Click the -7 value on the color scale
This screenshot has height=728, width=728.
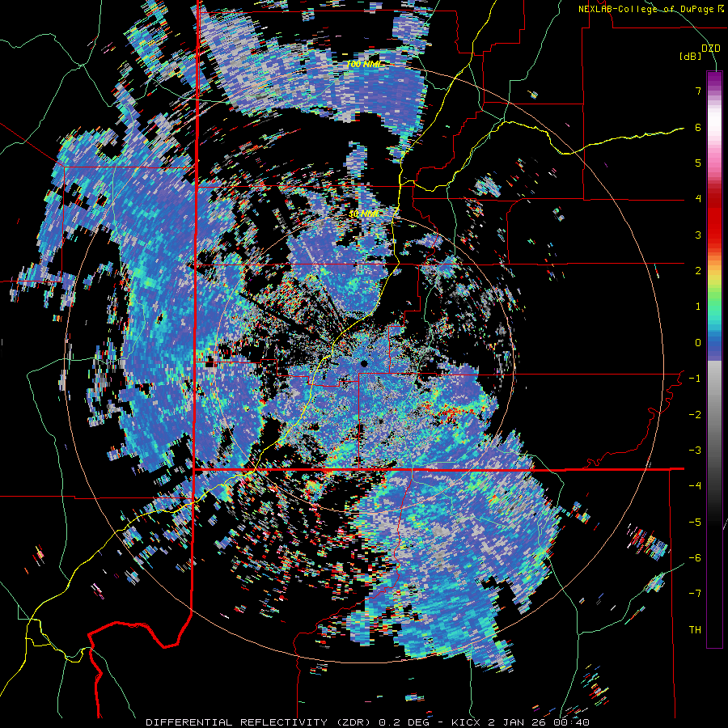click(x=695, y=594)
